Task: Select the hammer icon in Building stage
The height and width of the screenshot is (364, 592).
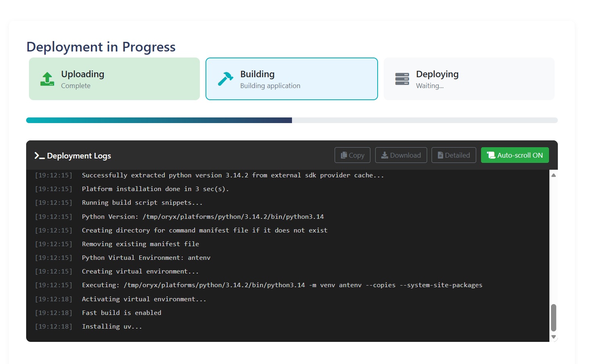Action: (225, 79)
